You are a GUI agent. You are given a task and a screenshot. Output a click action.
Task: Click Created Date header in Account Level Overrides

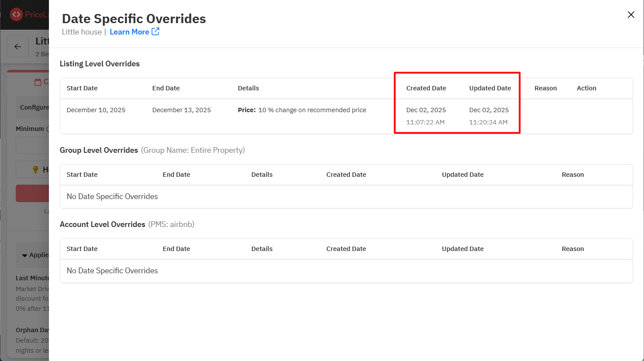346,249
